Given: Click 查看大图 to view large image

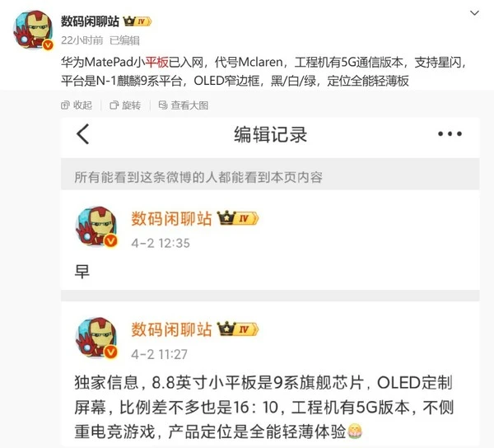Looking at the screenshot, I should click(184, 105).
